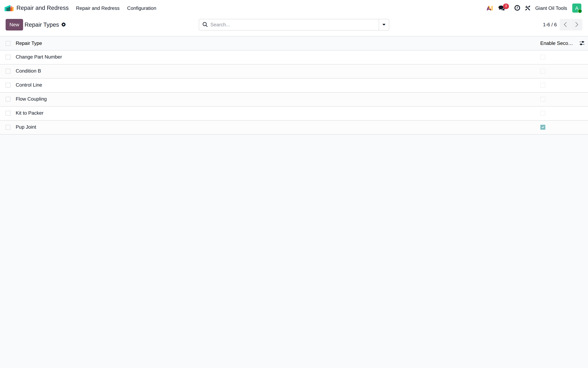Select the Flow Coupling row checkbox

click(8, 99)
